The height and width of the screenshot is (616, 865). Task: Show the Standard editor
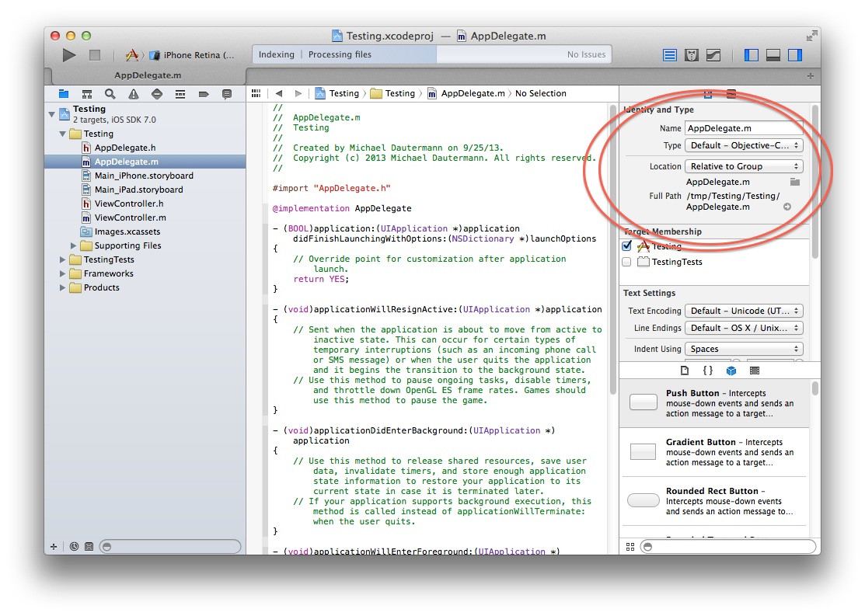(670, 55)
